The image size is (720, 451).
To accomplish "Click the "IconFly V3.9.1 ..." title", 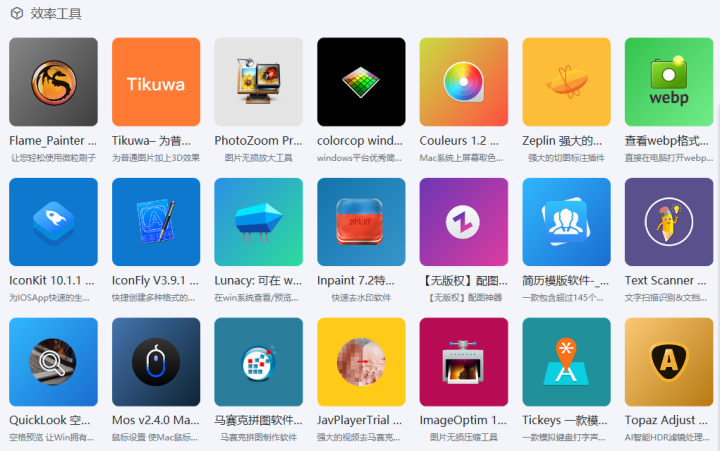I will 155,281.
